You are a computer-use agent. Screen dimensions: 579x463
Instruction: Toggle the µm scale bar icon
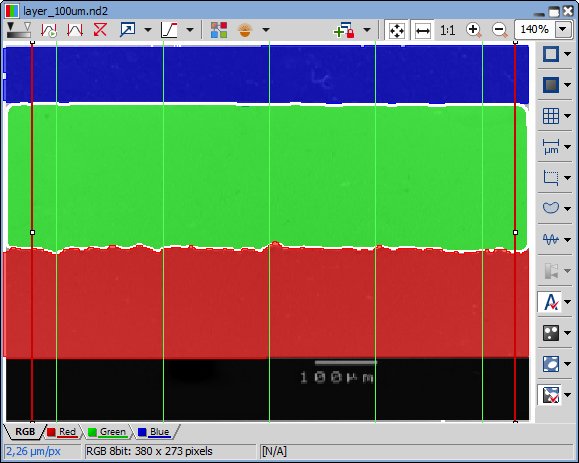(551, 147)
